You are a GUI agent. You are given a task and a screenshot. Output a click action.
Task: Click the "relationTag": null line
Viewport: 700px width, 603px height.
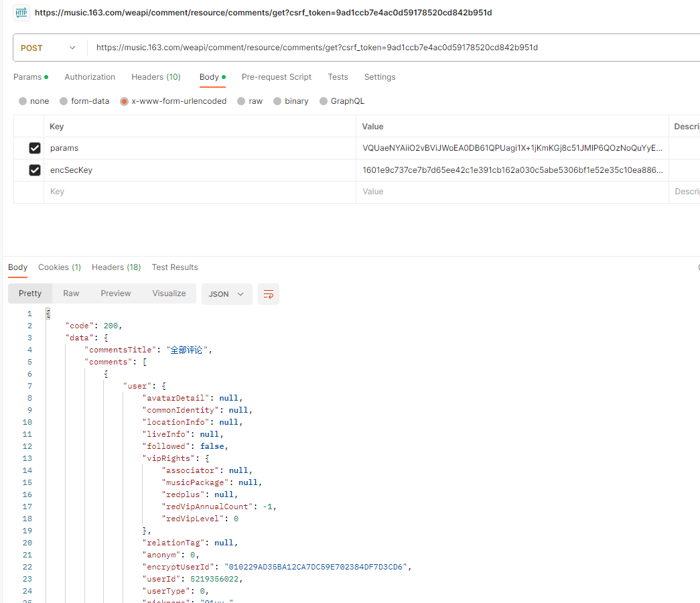(x=190, y=543)
